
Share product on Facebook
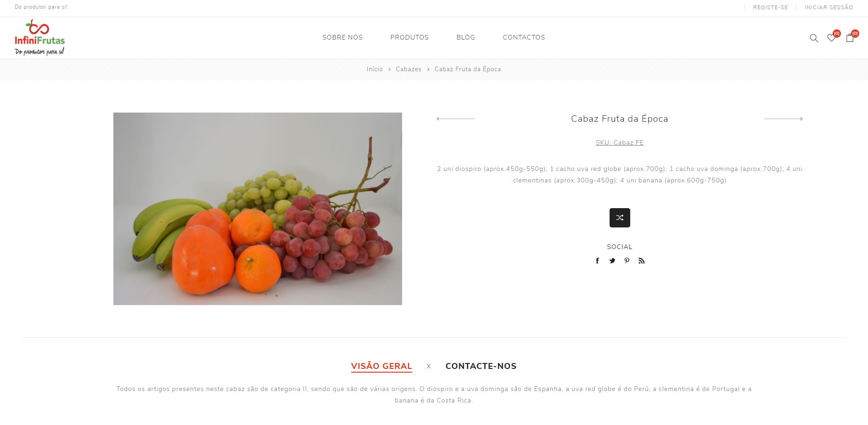tap(598, 261)
